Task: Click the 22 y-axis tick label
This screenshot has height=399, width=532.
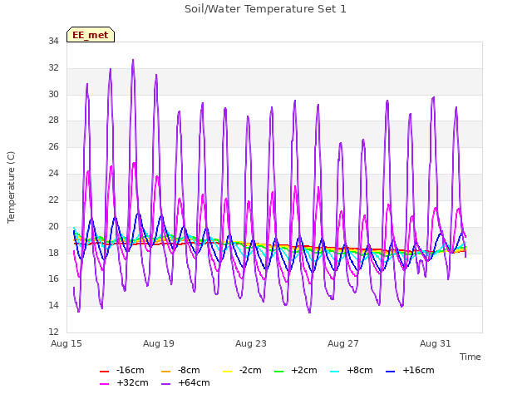Action: click(x=53, y=199)
